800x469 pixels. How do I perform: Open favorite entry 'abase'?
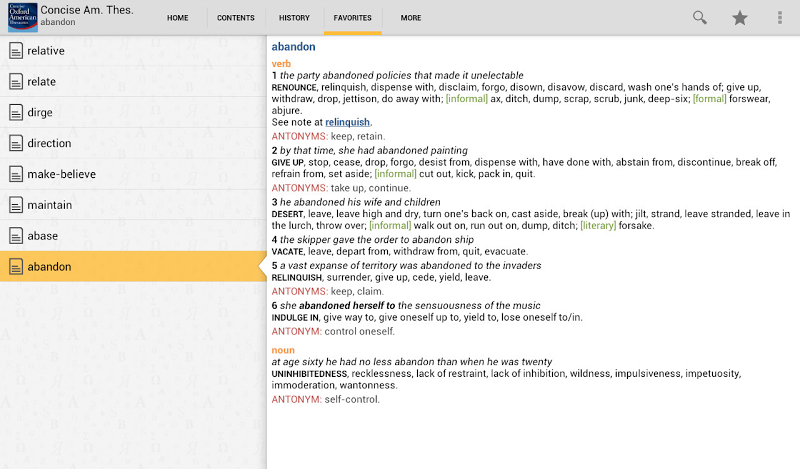tap(133, 236)
